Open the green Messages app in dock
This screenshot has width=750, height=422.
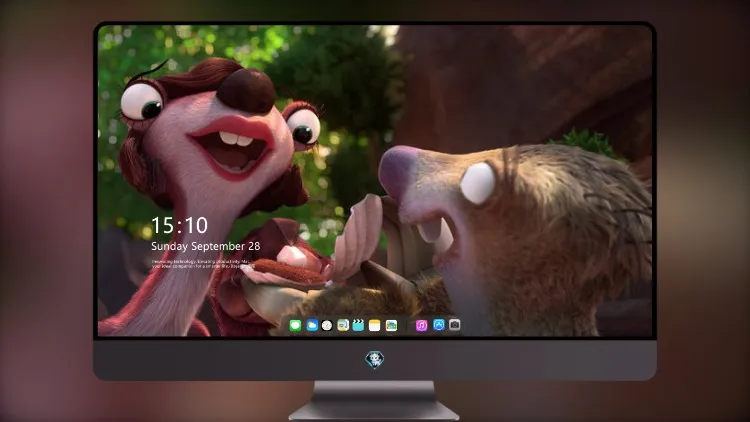[295, 326]
